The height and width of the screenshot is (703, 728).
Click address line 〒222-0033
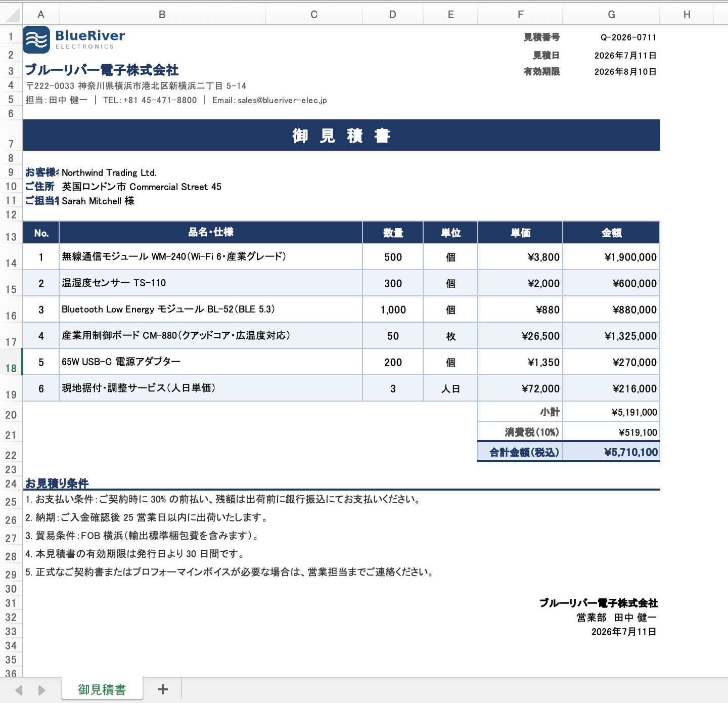click(x=136, y=86)
